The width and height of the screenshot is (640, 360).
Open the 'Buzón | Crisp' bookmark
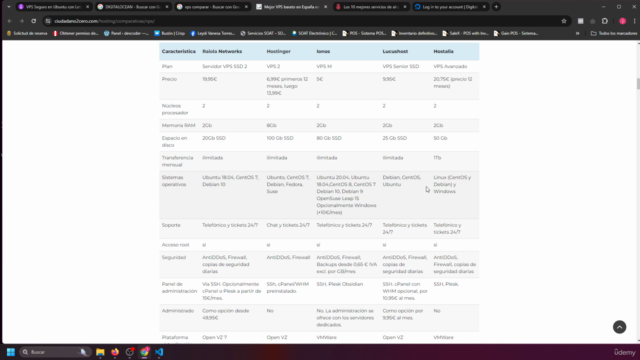[169, 33]
